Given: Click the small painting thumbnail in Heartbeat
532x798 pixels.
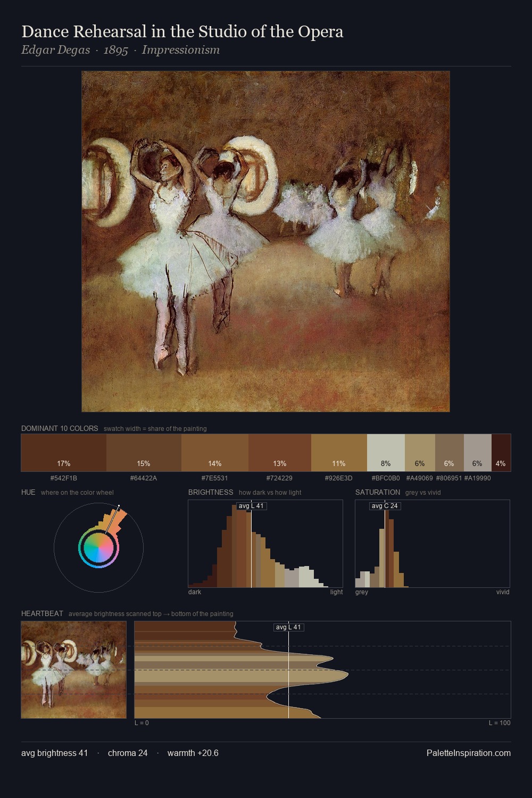Looking at the screenshot, I should point(73,670).
